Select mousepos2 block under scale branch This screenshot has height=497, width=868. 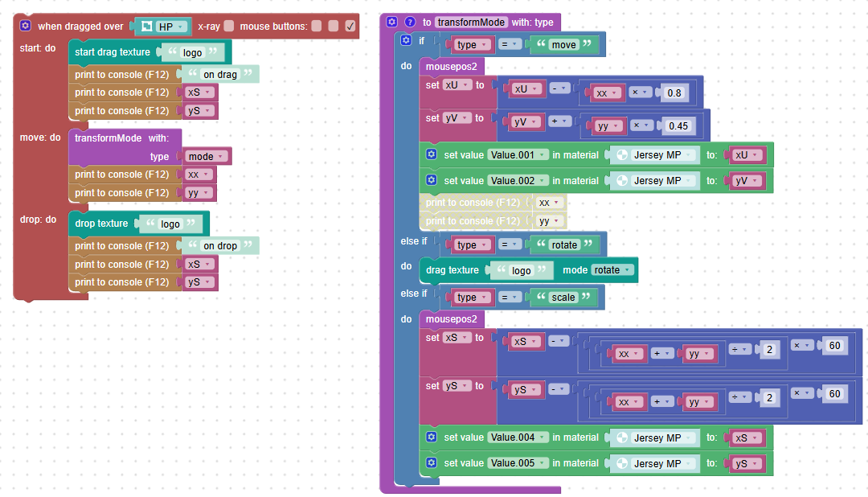[x=451, y=319]
